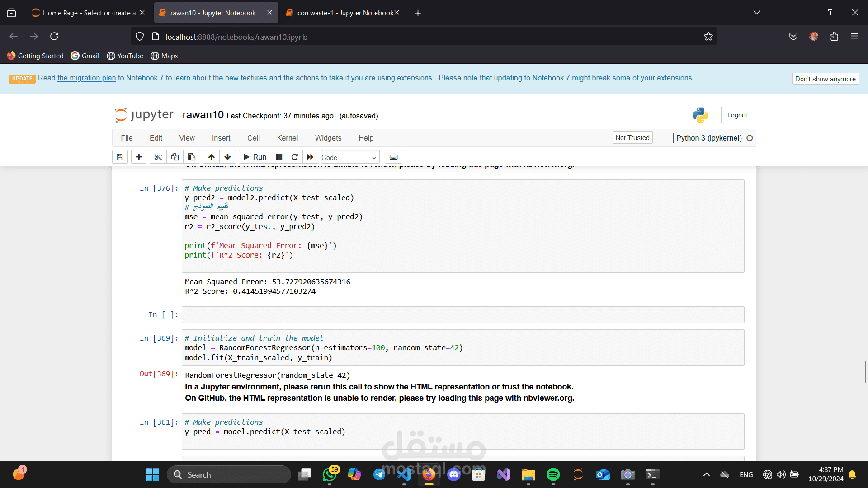Open Save to Pocket icon
868x488 pixels.
point(793,36)
